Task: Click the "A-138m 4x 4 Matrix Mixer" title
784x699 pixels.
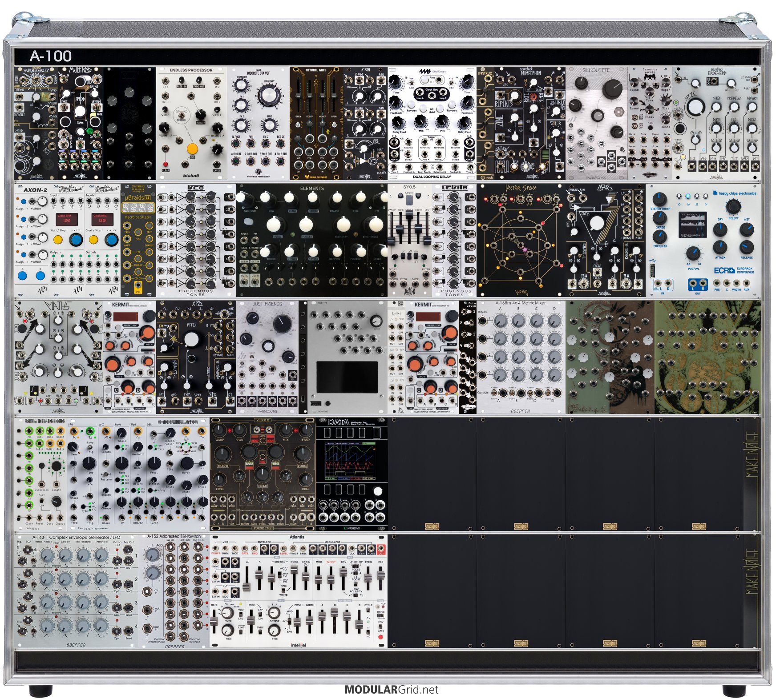Action: [521, 303]
